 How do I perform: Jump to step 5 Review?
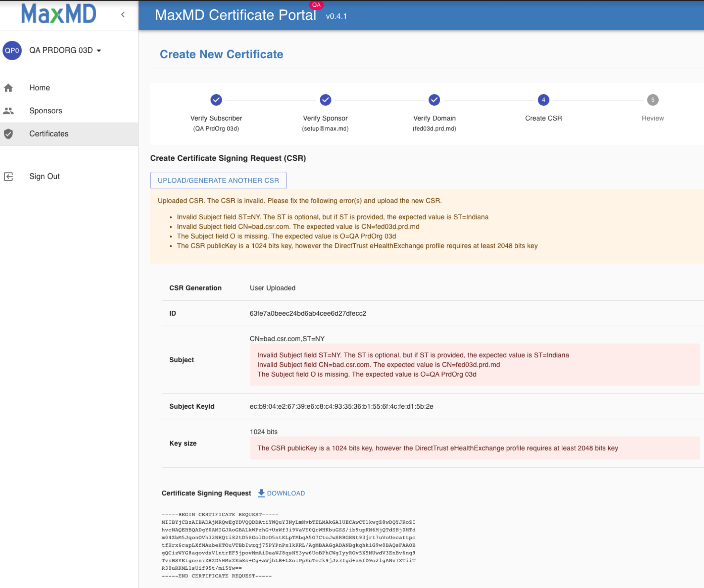tap(652, 100)
